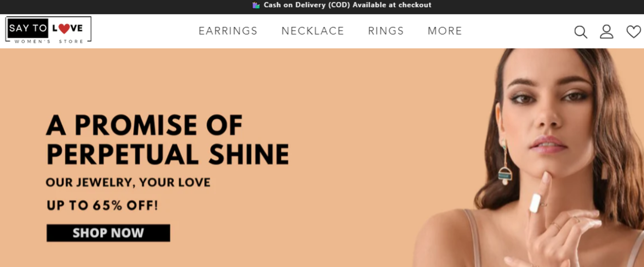This screenshot has height=267, width=644.
Task: Open the user account icon
Action: (x=607, y=32)
